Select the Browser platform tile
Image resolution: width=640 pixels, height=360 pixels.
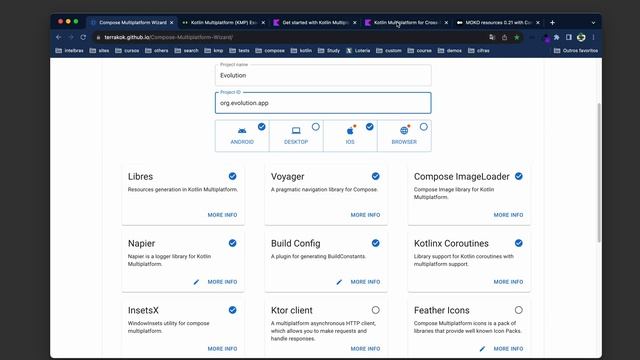point(404,136)
